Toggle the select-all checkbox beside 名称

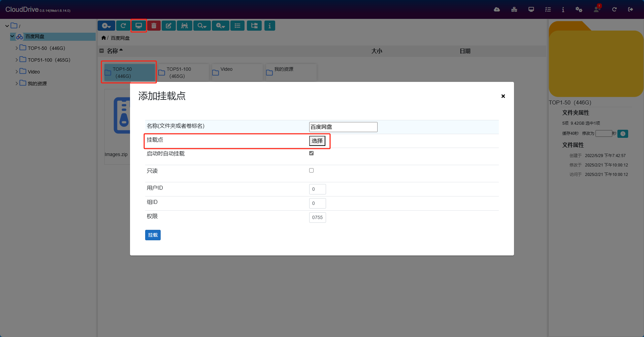point(101,51)
